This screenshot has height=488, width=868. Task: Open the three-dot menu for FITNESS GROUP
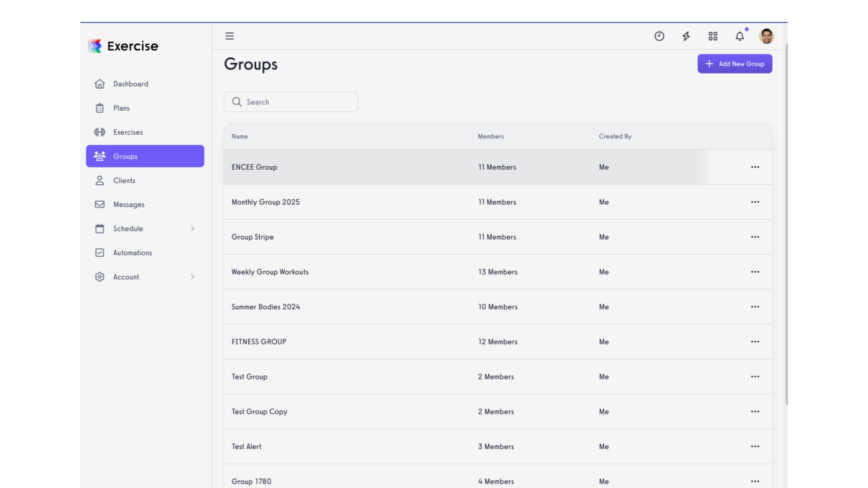click(x=755, y=341)
